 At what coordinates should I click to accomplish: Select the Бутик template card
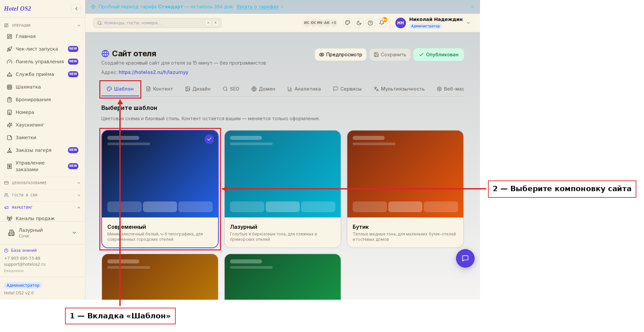click(x=405, y=189)
